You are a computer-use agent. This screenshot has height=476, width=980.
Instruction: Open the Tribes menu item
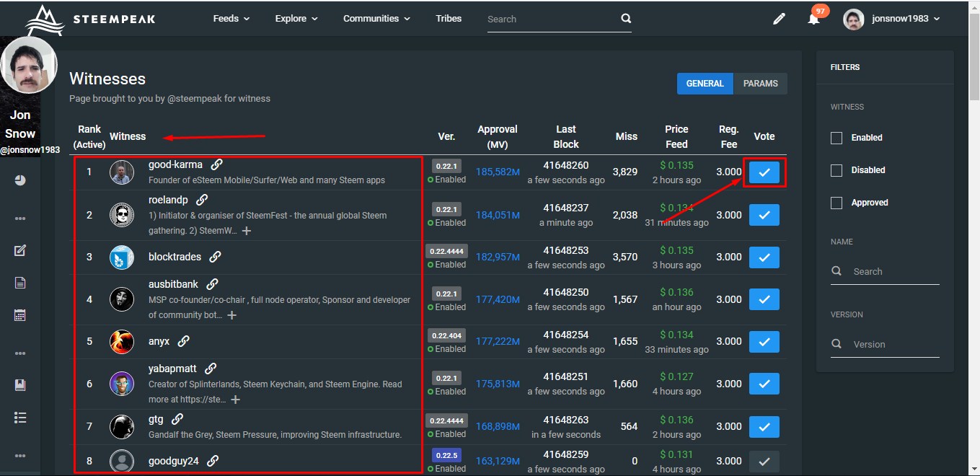[449, 19]
